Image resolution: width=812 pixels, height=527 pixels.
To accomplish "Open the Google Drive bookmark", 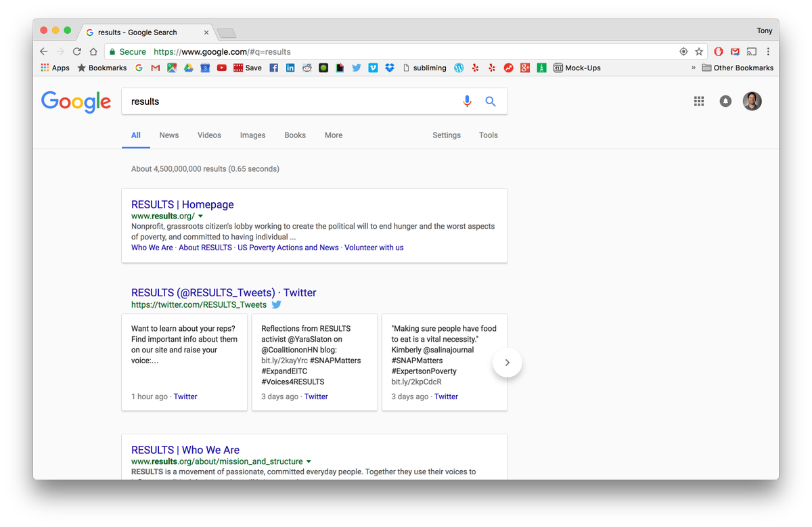I will pyautogui.click(x=189, y=68).
